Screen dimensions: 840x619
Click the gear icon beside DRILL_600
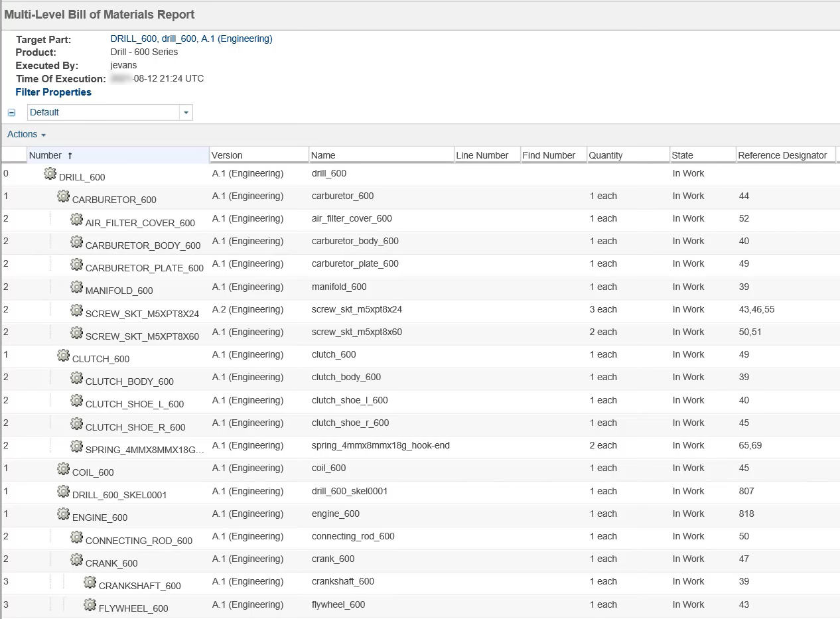[50, 174]
